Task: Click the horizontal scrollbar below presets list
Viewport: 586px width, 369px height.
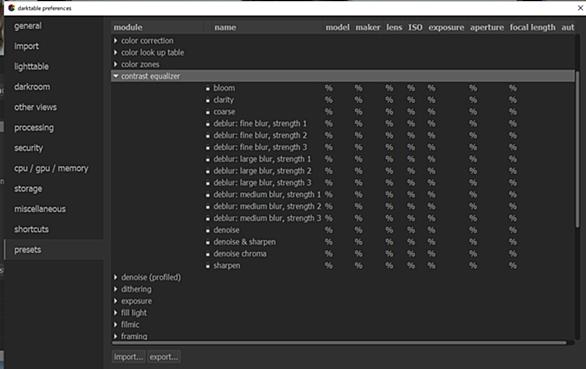Action: (x=339, y=342)
